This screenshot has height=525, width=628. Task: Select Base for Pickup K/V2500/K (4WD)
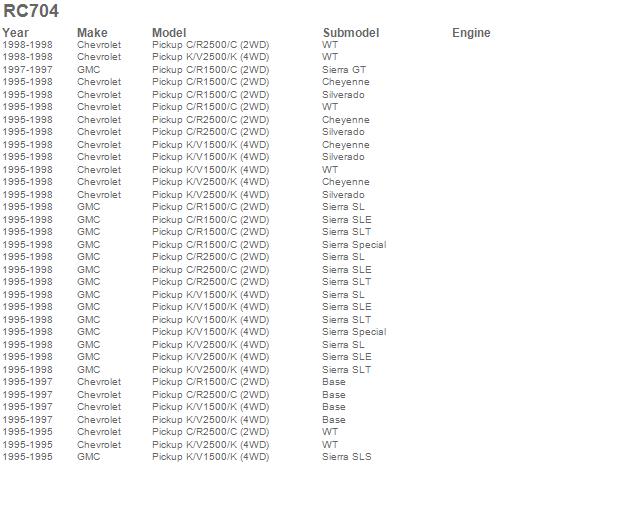(334, 420)
